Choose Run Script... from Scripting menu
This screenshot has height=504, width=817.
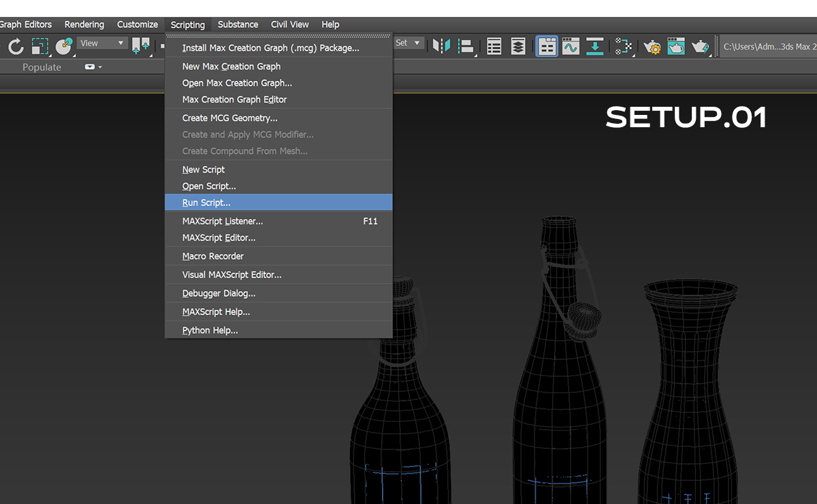tap(206, 203)
